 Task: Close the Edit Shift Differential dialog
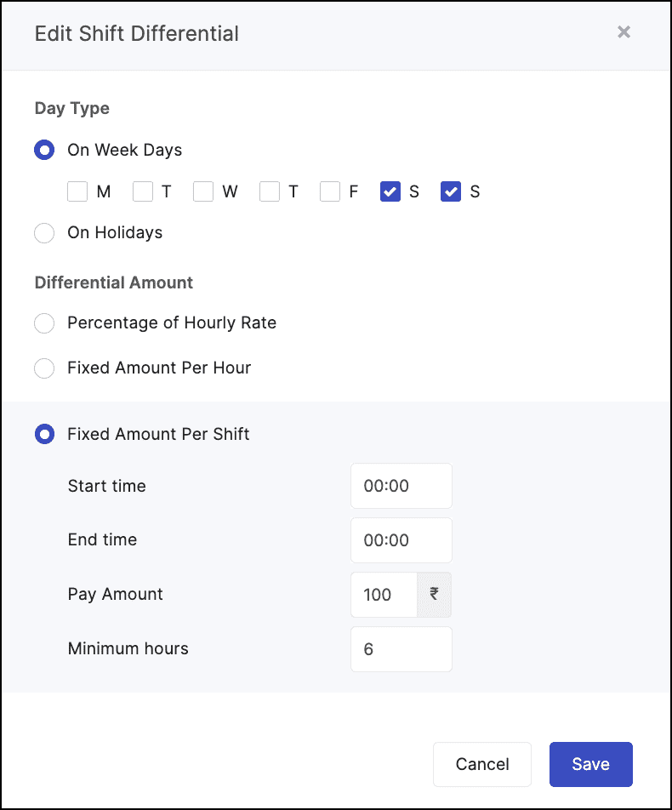624,32
